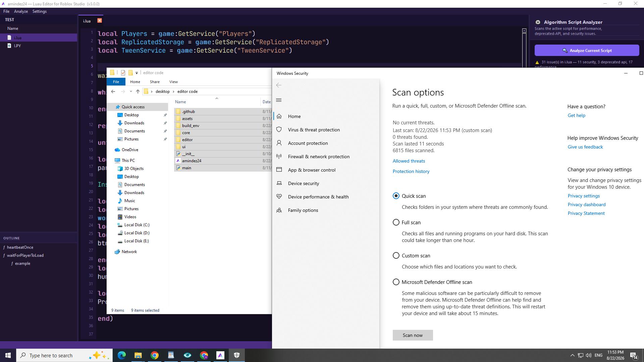Open the Protection history link

[x=411, y=172]
